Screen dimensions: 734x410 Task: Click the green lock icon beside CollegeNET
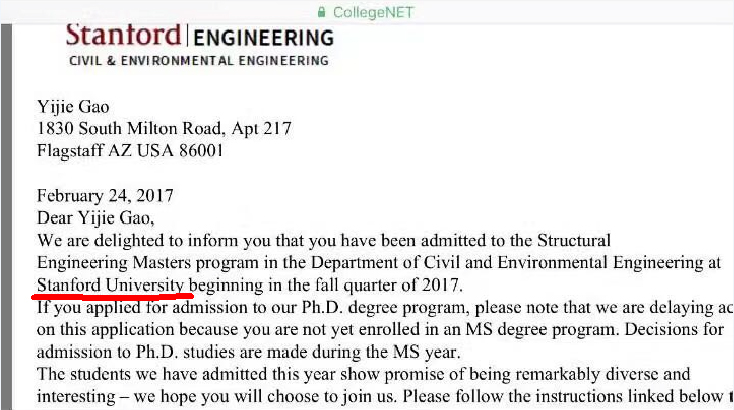[321, 13]
